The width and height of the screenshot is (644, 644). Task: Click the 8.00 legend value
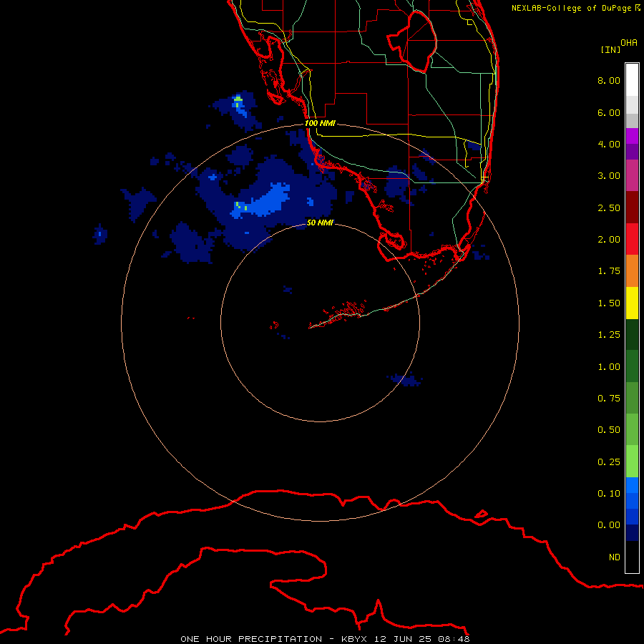tap(609, 80)
